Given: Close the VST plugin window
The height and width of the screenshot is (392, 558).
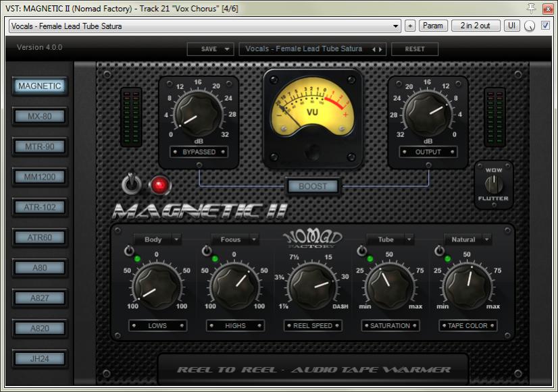Looking at the screenshot, I should [x=547, y=8].
